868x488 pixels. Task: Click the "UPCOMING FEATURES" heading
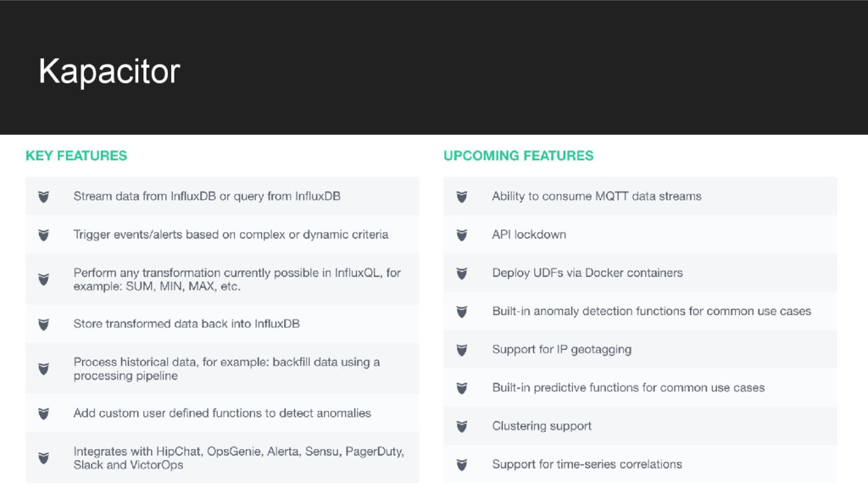click(x=518, y=156)
